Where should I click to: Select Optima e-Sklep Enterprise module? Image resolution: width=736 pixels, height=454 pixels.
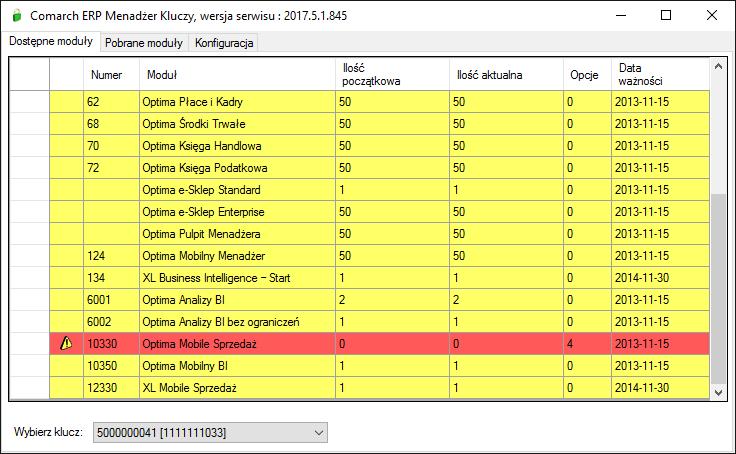tap(237, 212)
